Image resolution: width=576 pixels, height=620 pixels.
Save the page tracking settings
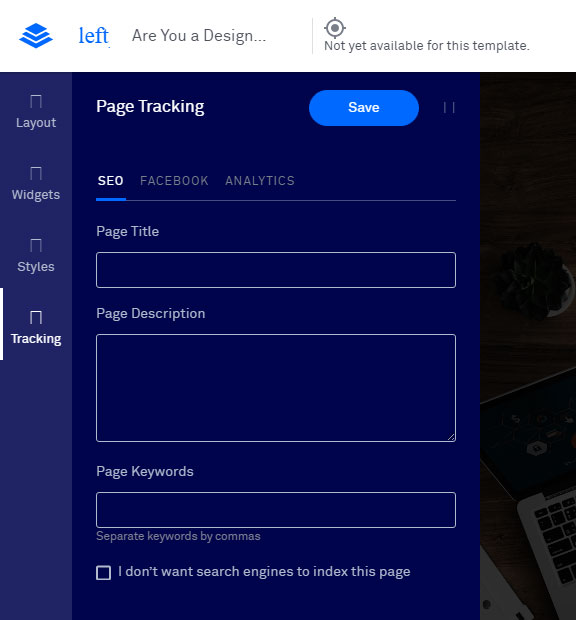pyautogui.click(x=364, y=108)
